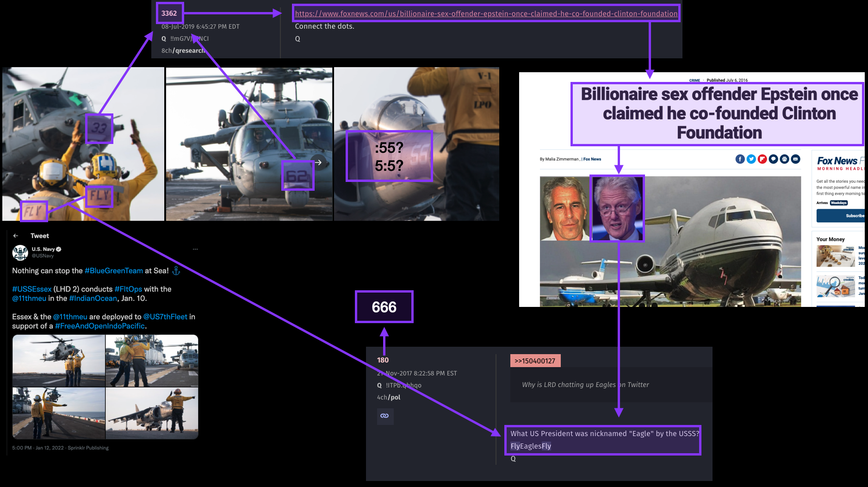Open the #USSEssex hashtag

32,289
